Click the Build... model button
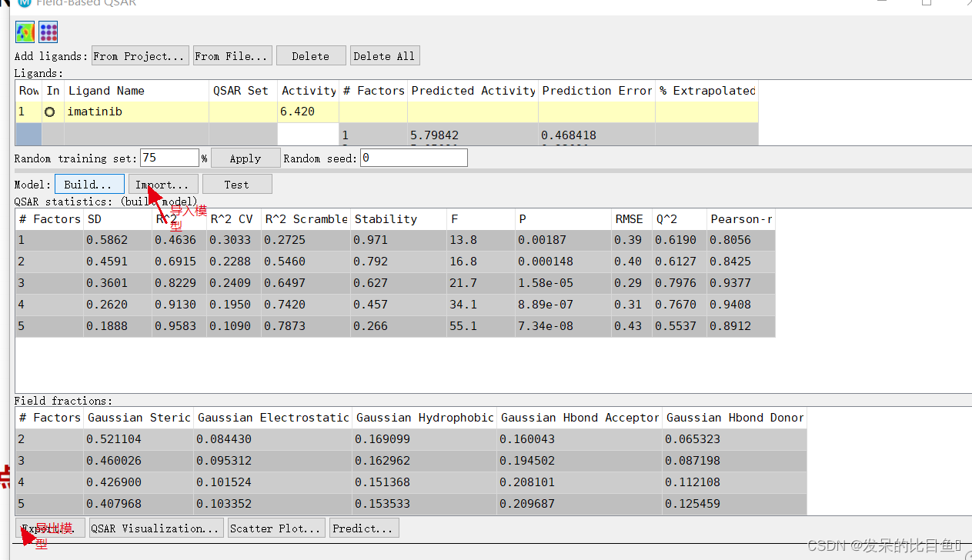The width and height of the screenshot is (972, 560). click(x=89, y=185)
